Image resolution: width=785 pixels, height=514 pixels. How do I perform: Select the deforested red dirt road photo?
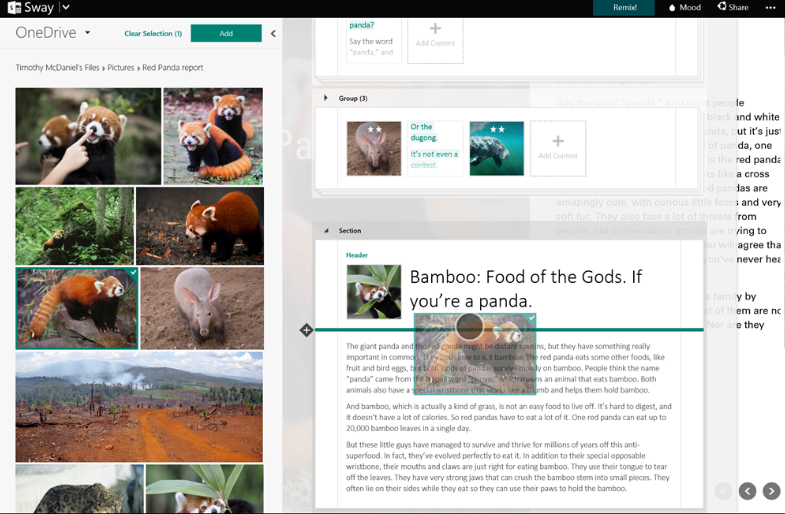[139, 406]
